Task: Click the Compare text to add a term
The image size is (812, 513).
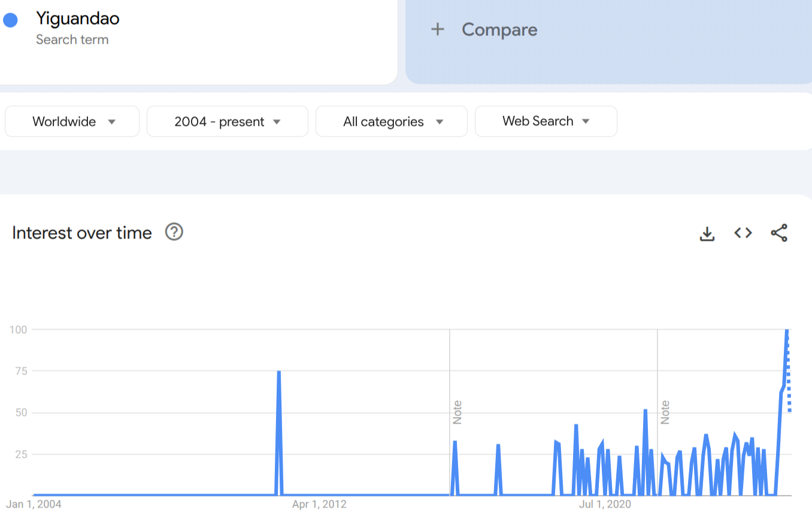Action: tap(499, 29)
